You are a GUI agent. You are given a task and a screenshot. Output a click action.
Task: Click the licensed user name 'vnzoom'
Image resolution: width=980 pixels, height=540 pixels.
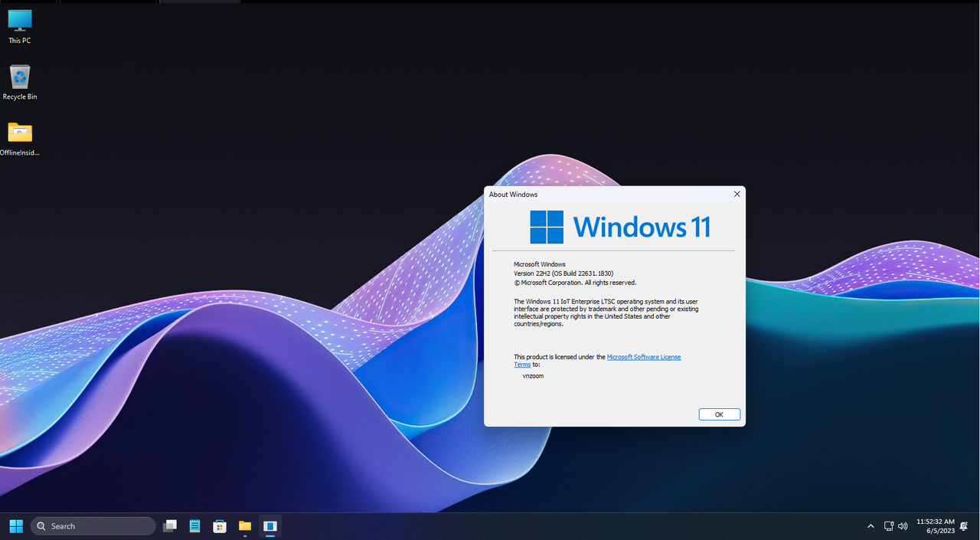point(533,376)
